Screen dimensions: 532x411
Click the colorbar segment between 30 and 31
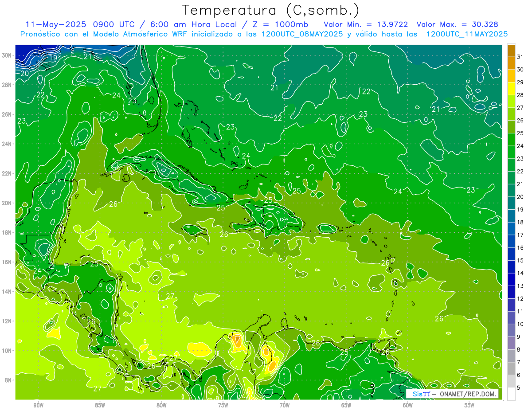click(x=511, y=63)
